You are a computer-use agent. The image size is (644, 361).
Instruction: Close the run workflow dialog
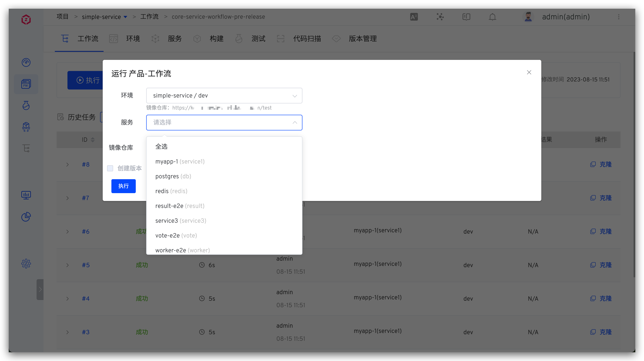click(529, 72)
